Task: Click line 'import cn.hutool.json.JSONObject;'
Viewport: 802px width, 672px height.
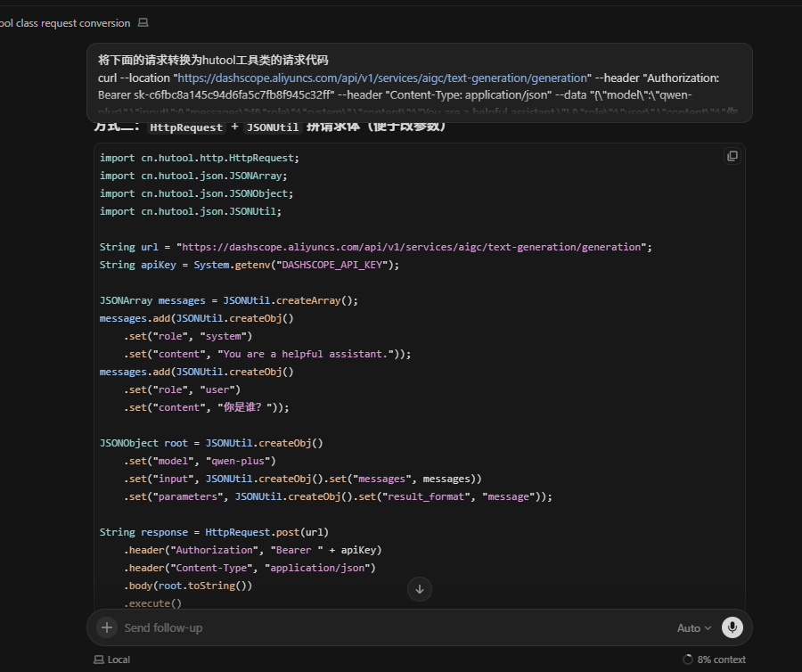Action: 196,193
